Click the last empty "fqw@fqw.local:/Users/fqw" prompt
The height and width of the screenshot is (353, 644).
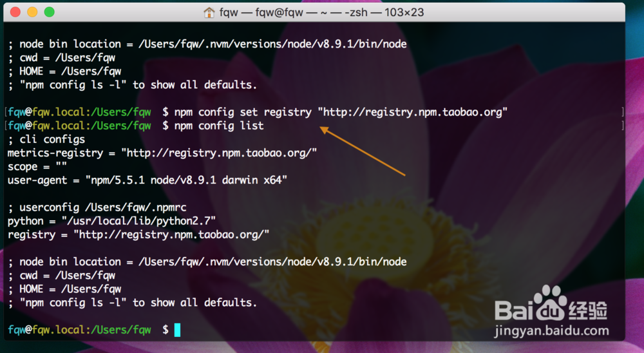coord(88,330)
